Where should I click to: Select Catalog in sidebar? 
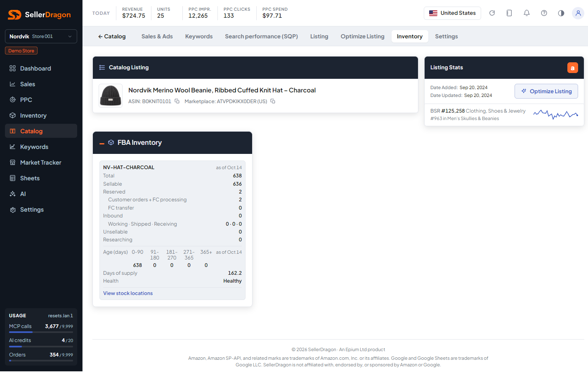pyautogui.click(x=41, y=131)
